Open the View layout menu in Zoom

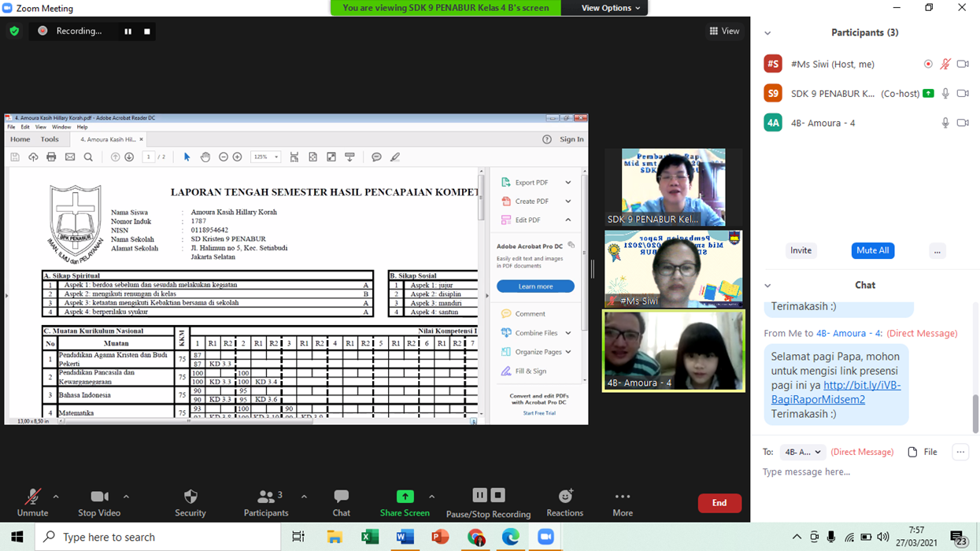[x=724, y=31]
